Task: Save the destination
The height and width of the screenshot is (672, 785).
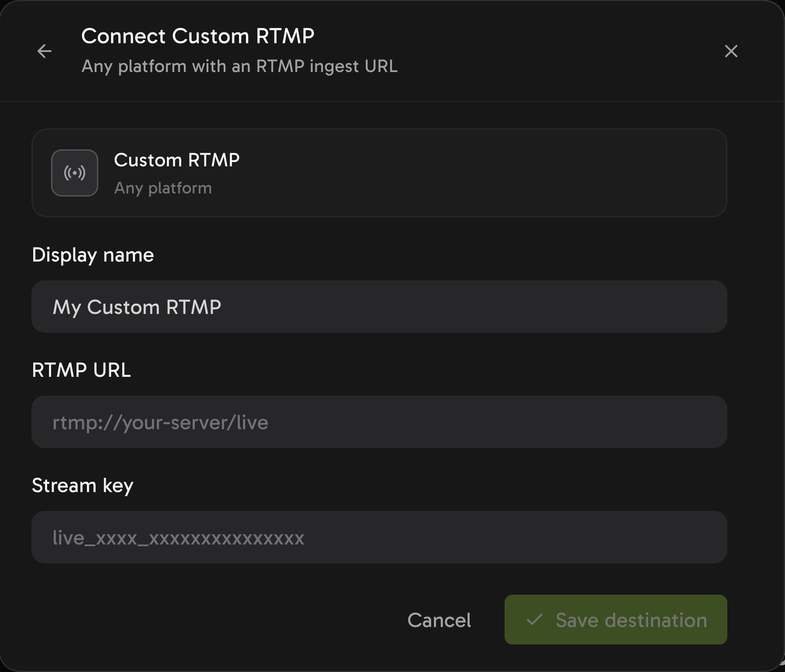Action: (x=616, y=620)
